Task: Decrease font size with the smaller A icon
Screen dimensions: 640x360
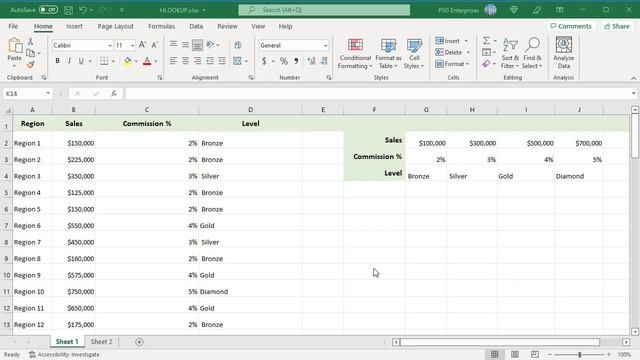Action: point(155,45)
